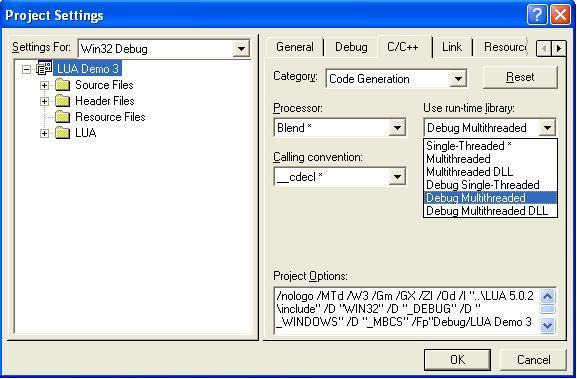Close the run-time library dropdown arrow
Viewport: 577px width, 379px height.
pos(547,128)
